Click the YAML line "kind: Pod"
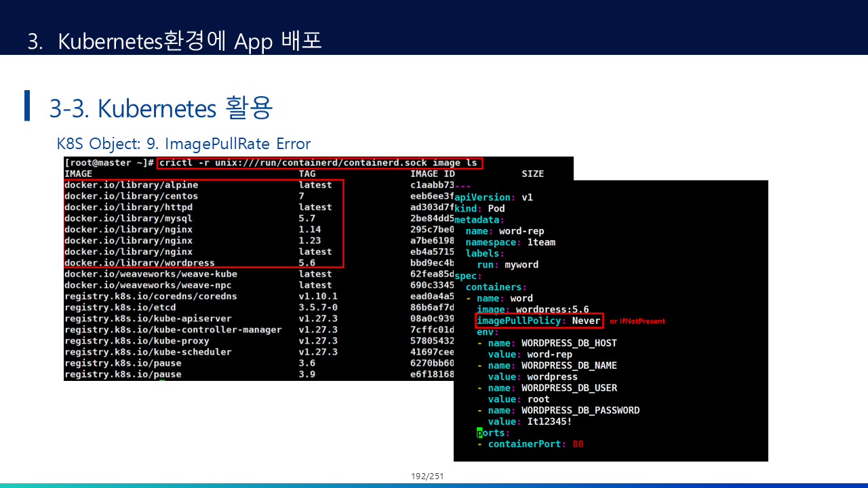868x488 pixels. [x=479, y=209]
